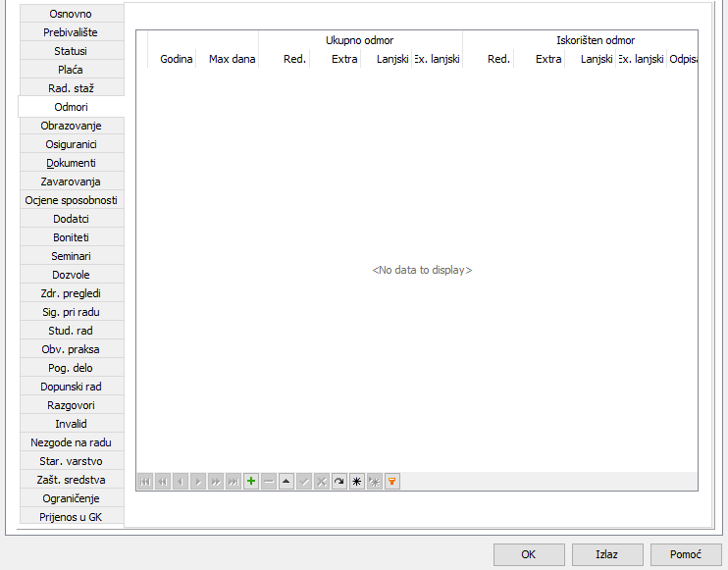Click the green plus add record icon
Image resolution: width=728 pixels, height=570 pixels.
[x=251, y=482]
